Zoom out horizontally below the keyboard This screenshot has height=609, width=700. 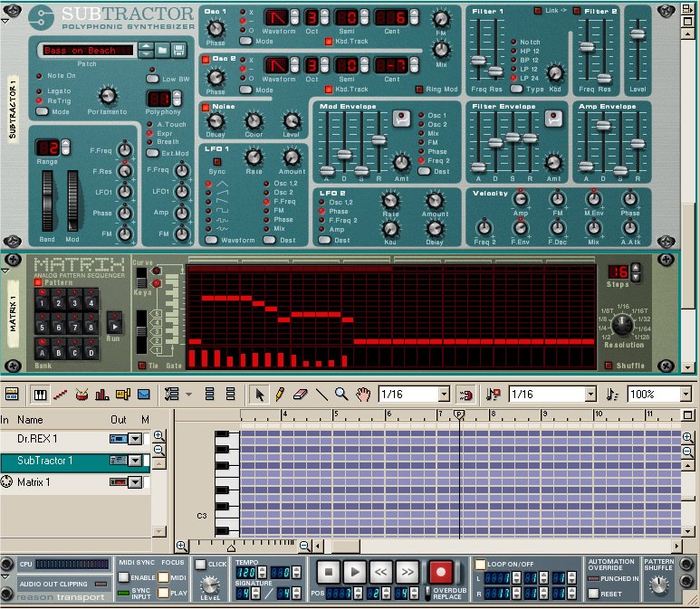point(304,545)
